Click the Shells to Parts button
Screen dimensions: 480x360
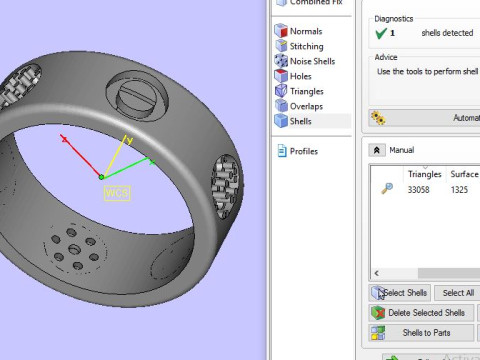[x=421, y=333]
